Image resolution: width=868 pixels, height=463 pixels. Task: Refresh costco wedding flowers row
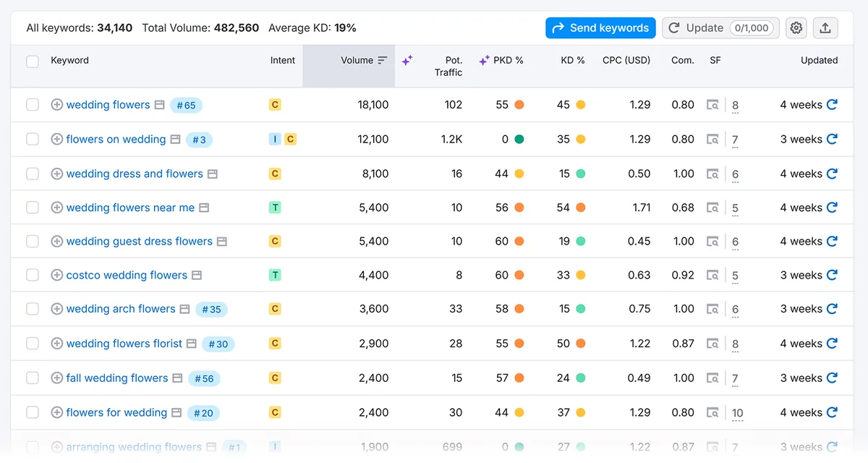coord(832,275)
